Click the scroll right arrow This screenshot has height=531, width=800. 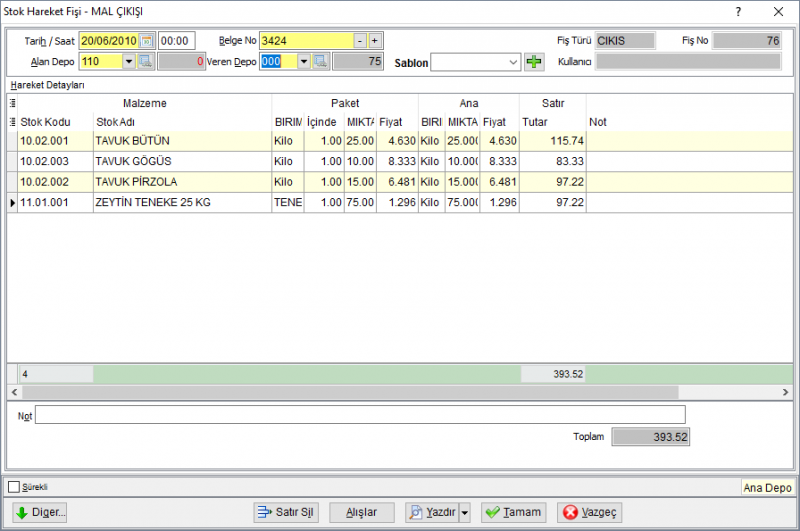coord(785,392)
